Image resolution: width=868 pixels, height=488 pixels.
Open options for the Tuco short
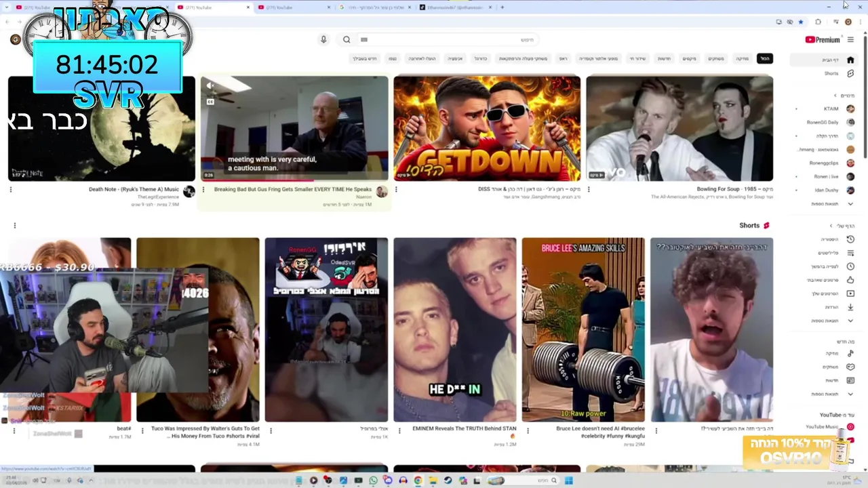point(142,430)
